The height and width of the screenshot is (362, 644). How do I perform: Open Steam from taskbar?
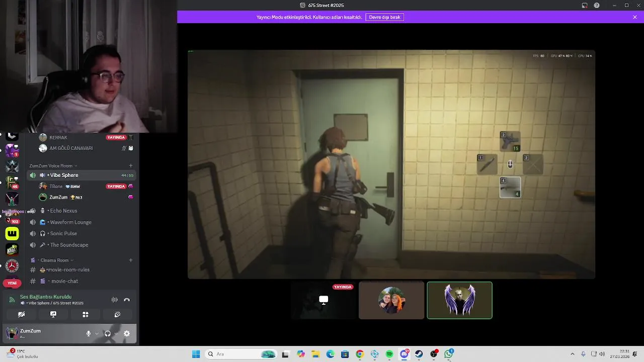pos(419,354)
